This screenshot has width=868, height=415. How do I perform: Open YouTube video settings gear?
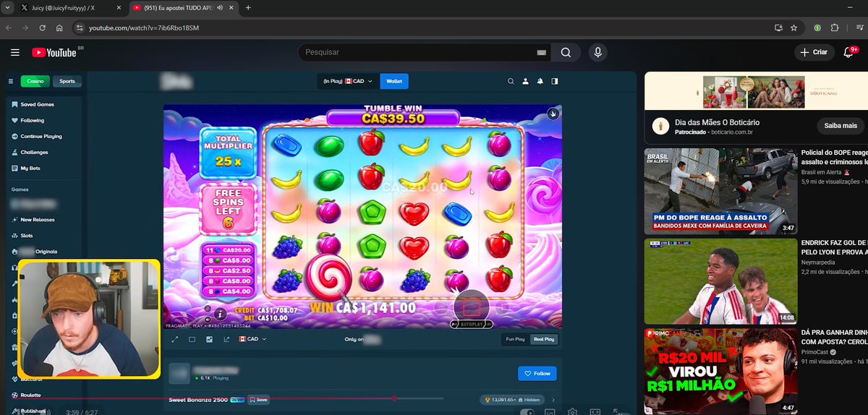(x=573, y=411)
